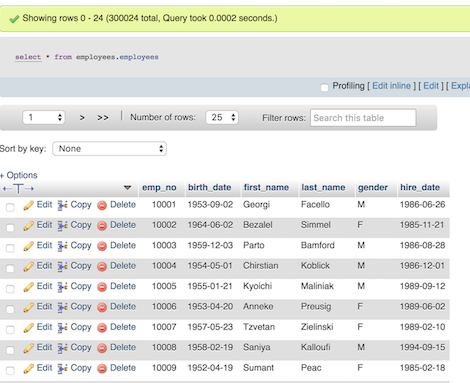Click the copy icon for employee Chirstian
Viewport: 470px width, 383px height.
pyautogui.click(x=62, y=266)
